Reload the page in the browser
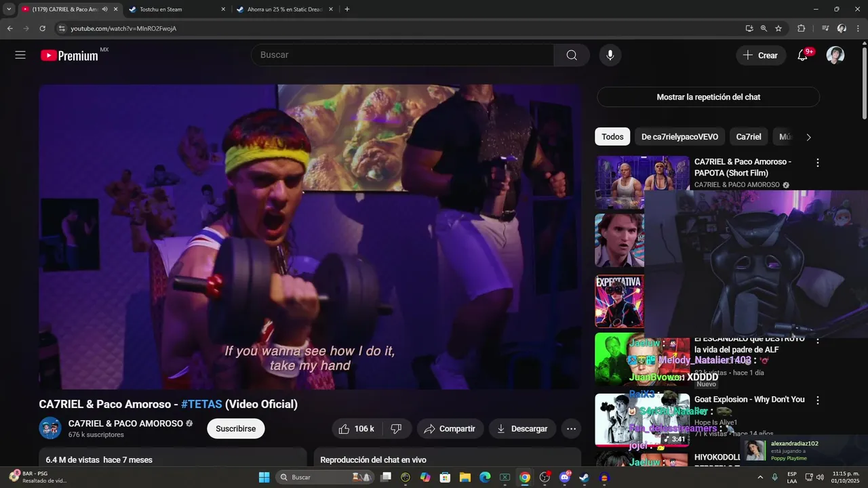 tap(42, 28)
